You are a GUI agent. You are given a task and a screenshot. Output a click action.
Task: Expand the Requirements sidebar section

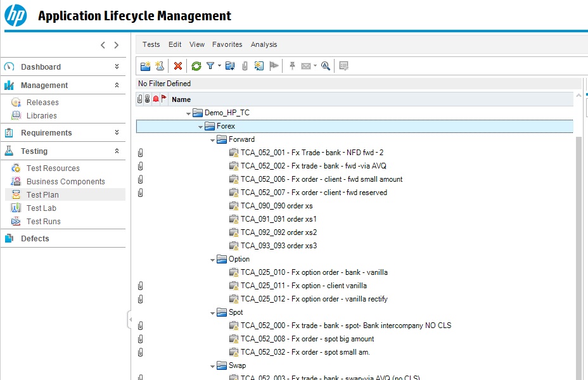(117, 132)
